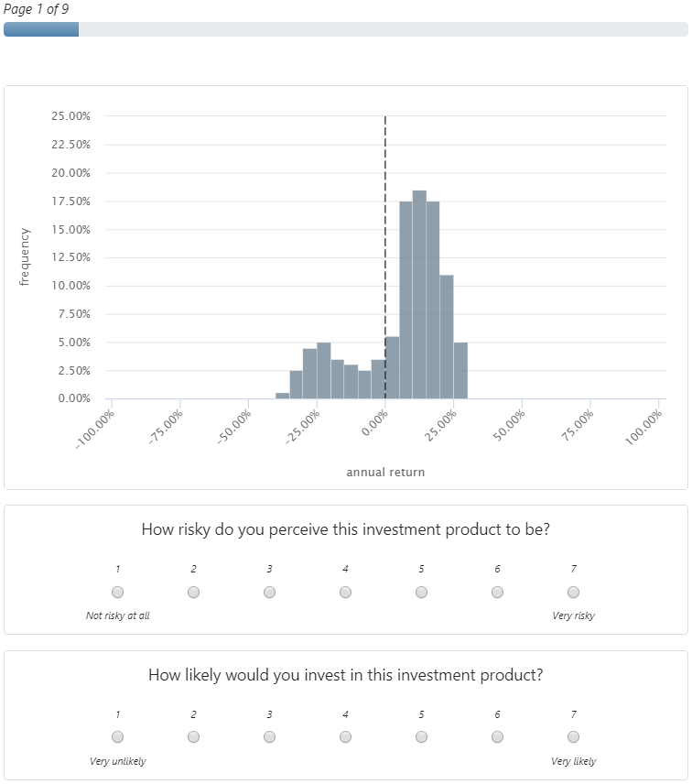Screen dimensions: 692x784
Task: Select middle value 4 for invest question
Action: click(345, 736)
